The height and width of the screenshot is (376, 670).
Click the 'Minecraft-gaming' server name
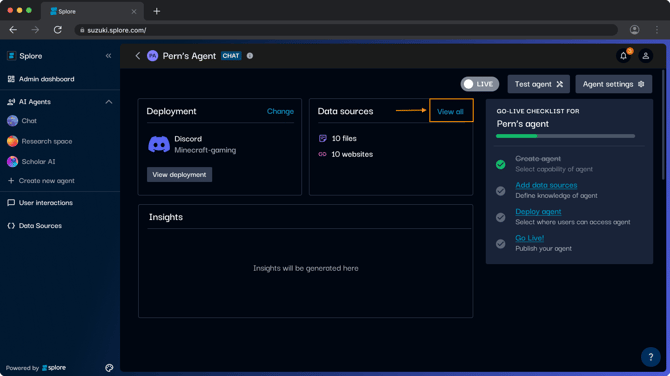[x=205, y=150]
